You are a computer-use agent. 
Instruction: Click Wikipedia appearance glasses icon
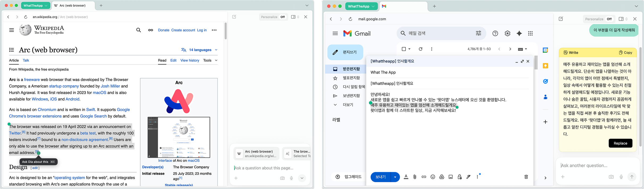(x=151, y=30)
